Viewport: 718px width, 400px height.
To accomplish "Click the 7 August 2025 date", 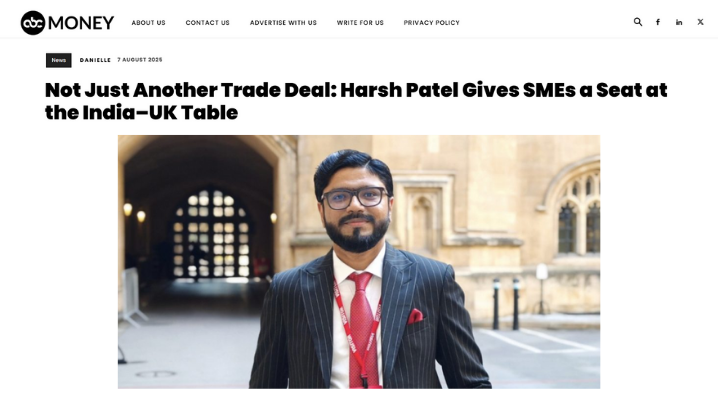I will [140, 60].
